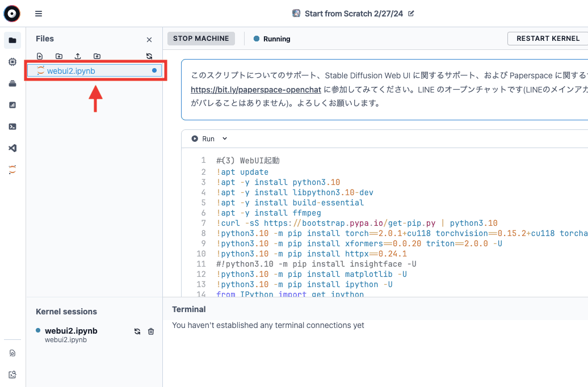The height and width of the screenshot is (387, 588).
Task: Open the Files panel in the sidebar
Action: 12,40
